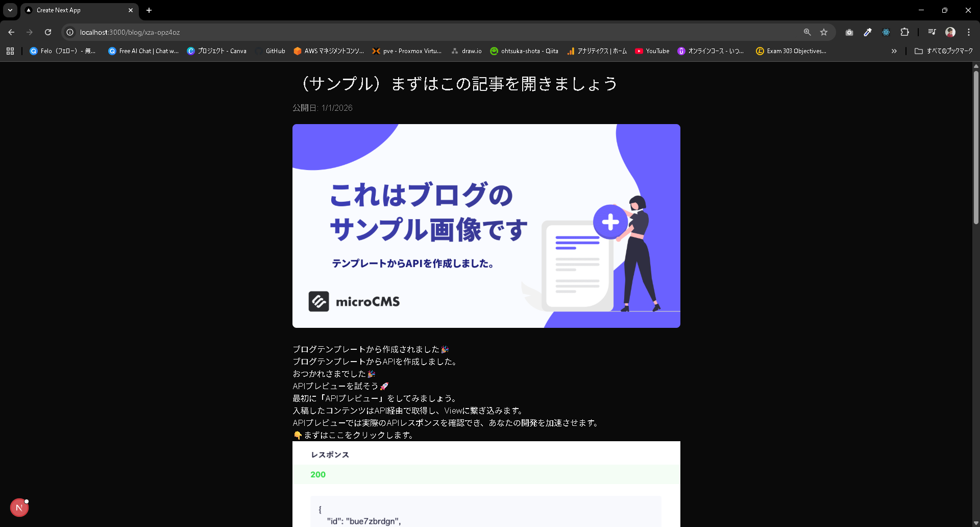Open a new browser tab
The image size is (980, 527).
pos(149,10)
